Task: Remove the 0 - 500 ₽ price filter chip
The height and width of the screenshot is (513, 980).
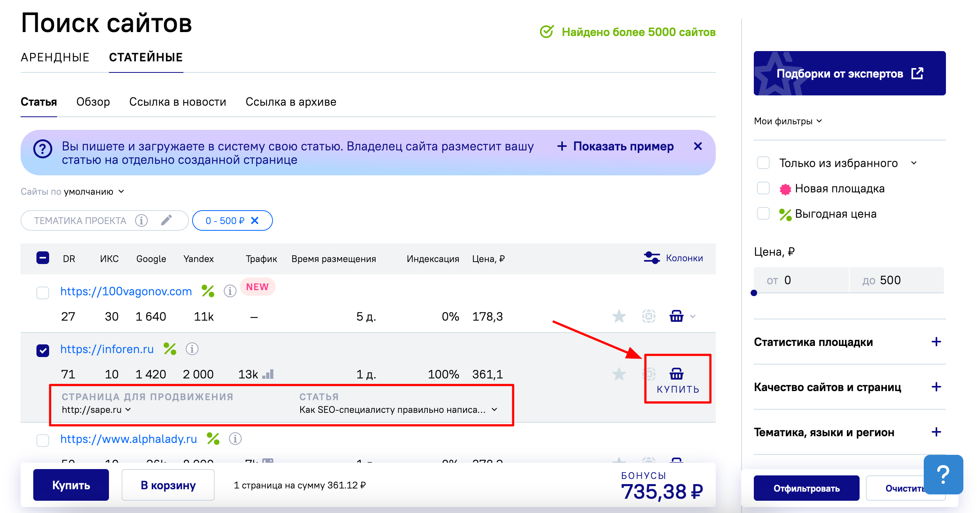Action: click(x=255, y=220)
